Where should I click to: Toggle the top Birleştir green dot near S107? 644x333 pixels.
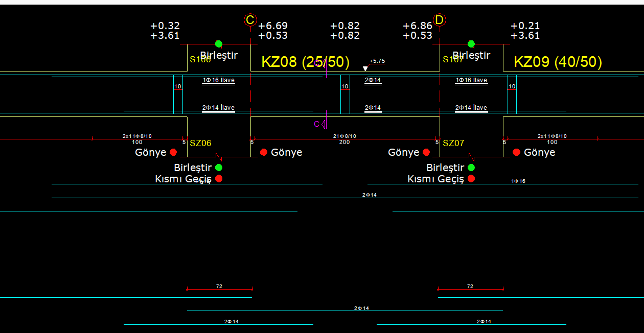(471, 44)
